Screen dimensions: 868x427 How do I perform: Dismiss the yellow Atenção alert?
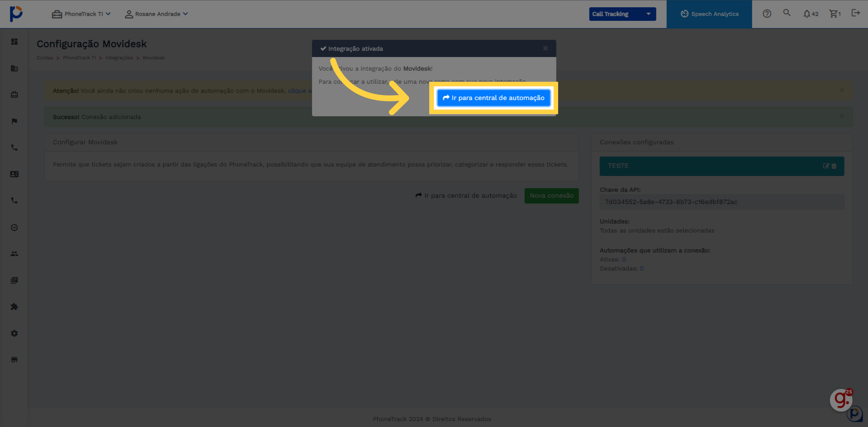(x=842, y=90)
